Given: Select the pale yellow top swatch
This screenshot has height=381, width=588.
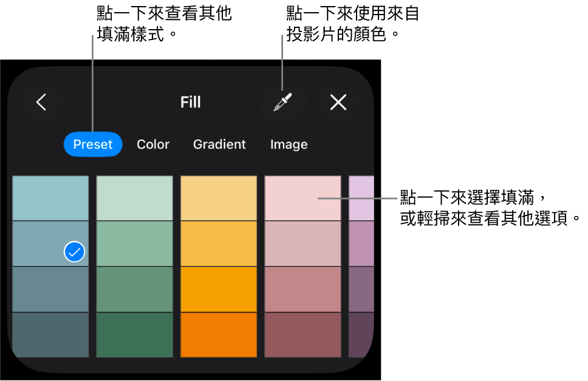Looking at the screenshot, I should point(219,198).
